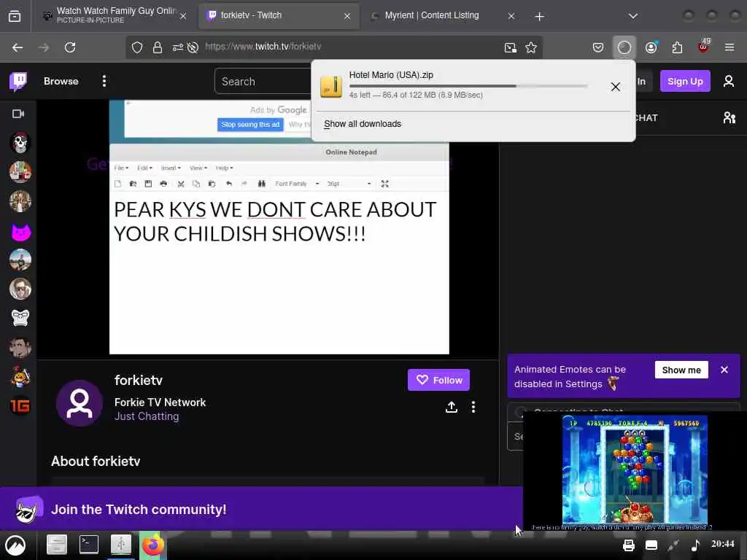Image resolution: width=747 pixels, height=560 pixels.
Task: Click the downloads progress toolbar icon
Action: coord(624,47)
